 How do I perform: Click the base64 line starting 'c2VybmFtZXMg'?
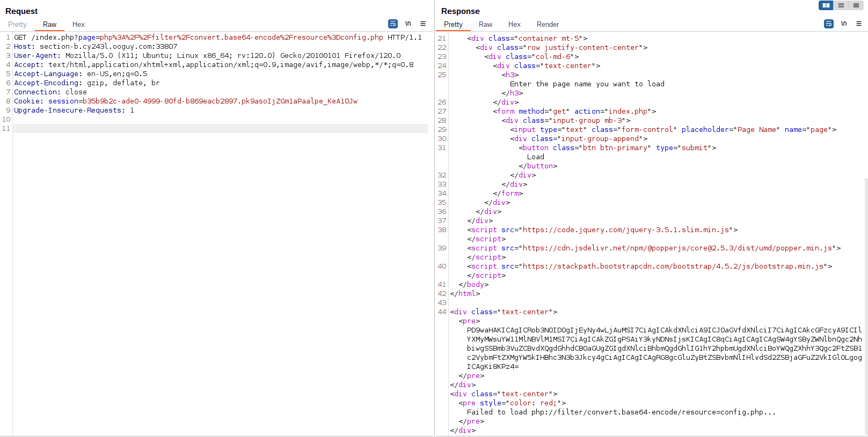coord(665,358)
